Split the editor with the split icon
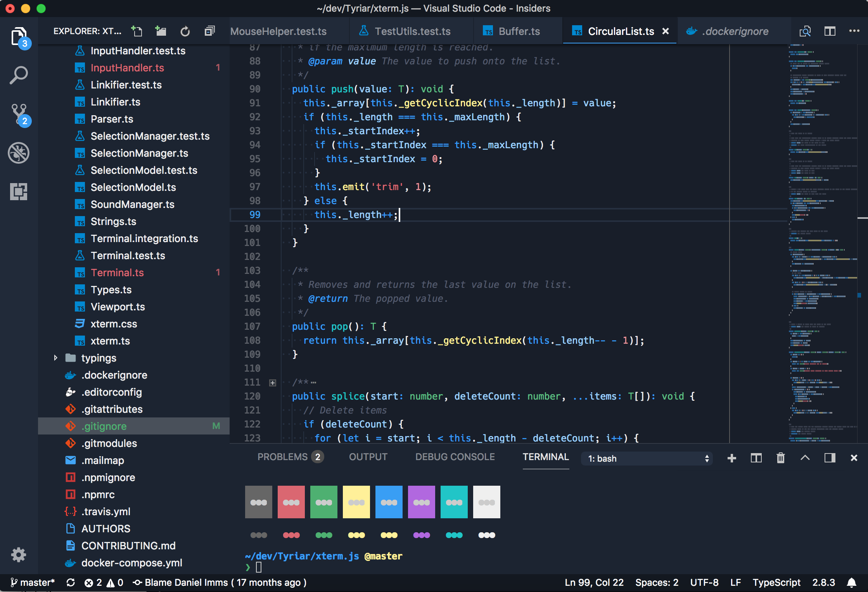Viewport: 868px width, 592px height. 830,31
